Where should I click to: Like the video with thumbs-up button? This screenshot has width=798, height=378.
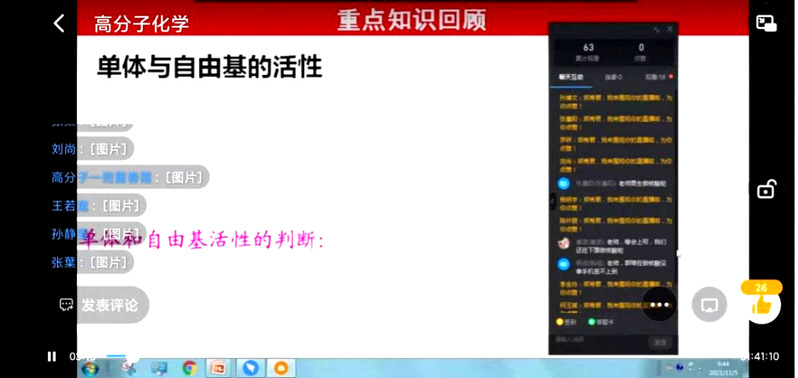(x=761, y=306)
